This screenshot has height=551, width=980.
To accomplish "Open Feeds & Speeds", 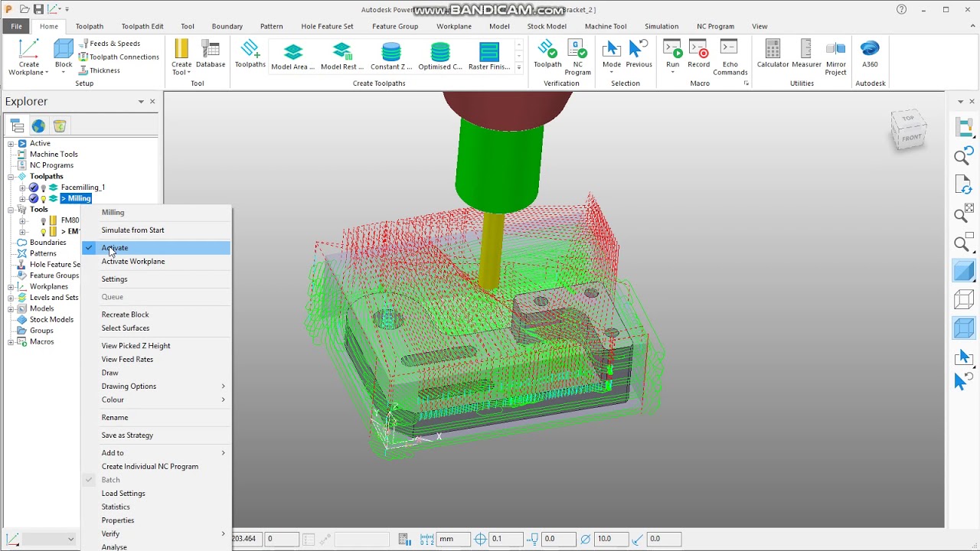I will tap(109, 44).
